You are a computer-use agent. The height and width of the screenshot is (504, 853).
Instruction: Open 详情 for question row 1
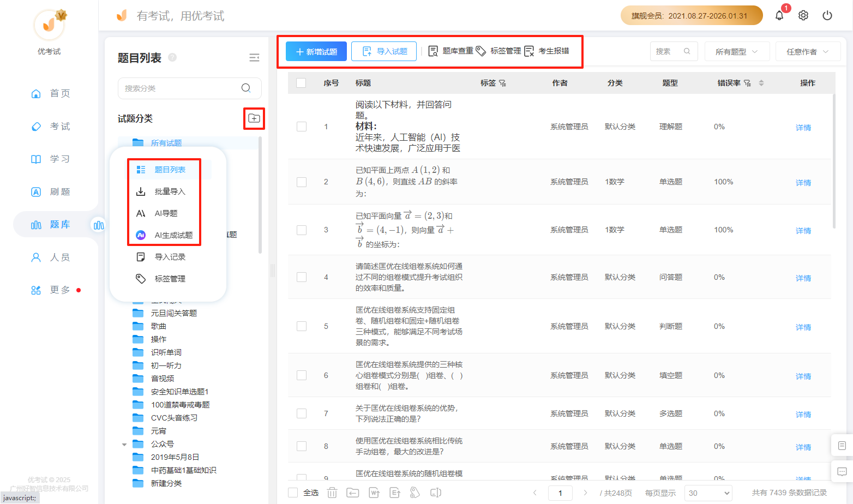tap(803, 128)
